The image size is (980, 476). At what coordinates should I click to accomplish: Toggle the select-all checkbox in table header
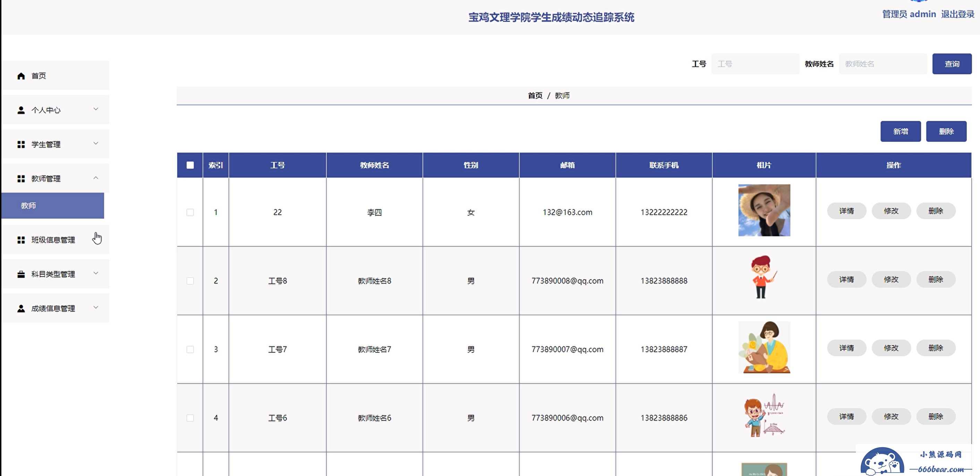tap(190, 165)
